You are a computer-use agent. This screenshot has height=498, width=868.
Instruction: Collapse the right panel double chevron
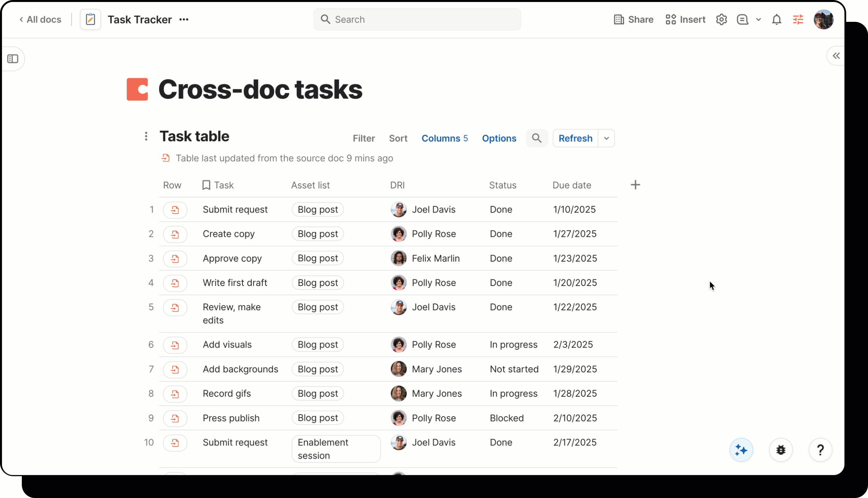[x=836, y=56]
